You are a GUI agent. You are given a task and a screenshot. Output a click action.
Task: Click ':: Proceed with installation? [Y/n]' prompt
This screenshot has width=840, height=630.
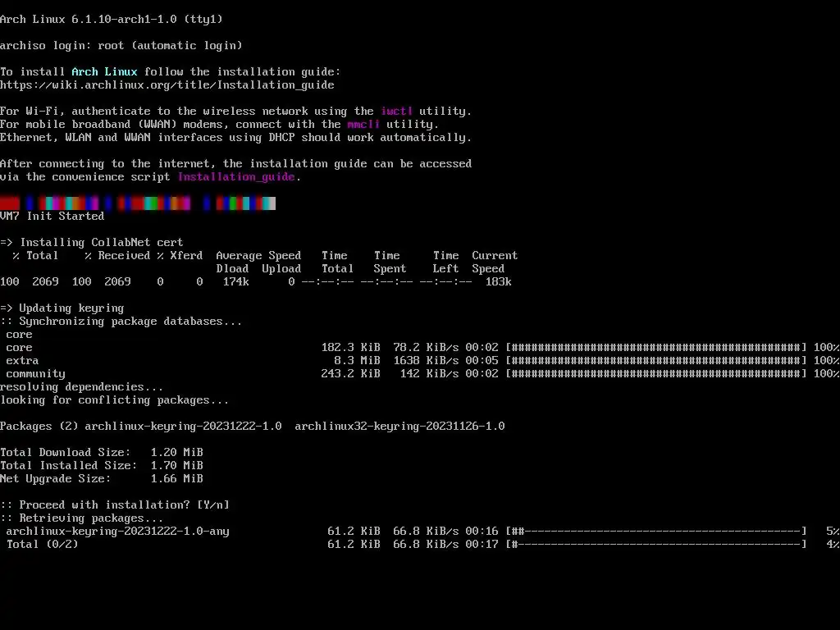click(115, 505)
